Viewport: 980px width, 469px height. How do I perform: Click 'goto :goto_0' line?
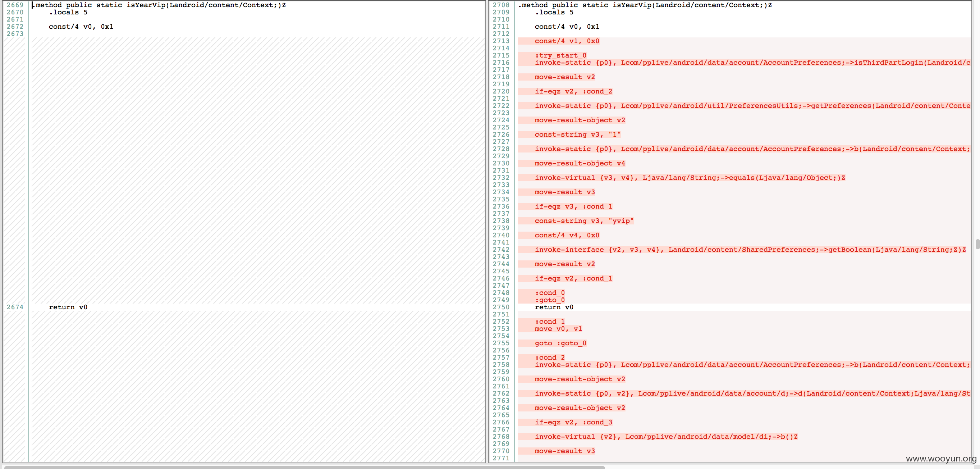coord(560,344)
